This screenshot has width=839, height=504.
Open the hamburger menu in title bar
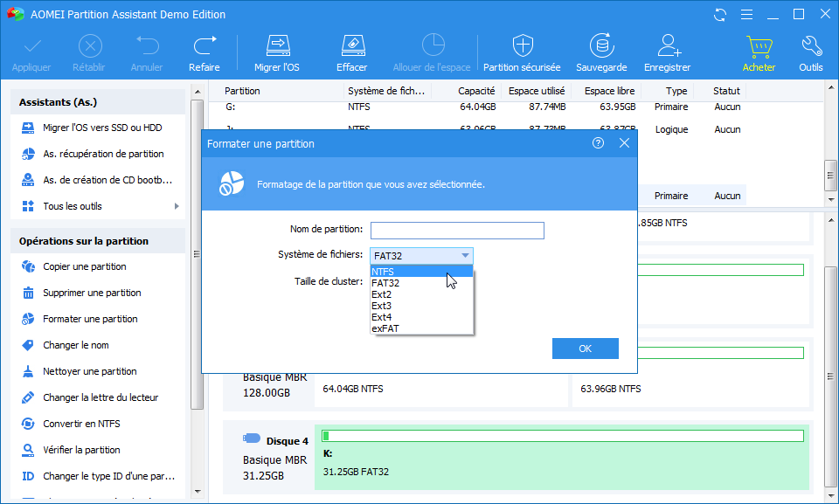[x=747, y=15]
